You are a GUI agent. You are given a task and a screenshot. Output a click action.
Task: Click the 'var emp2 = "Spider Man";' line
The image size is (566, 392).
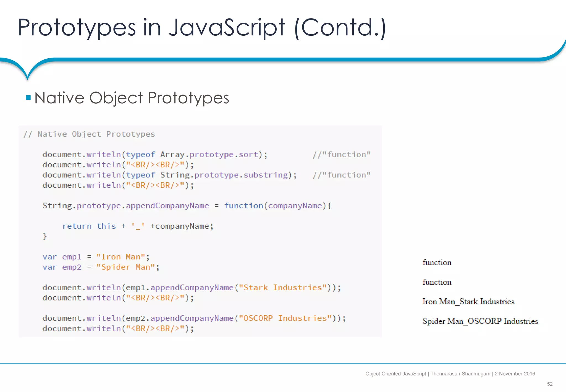[101, 267]
